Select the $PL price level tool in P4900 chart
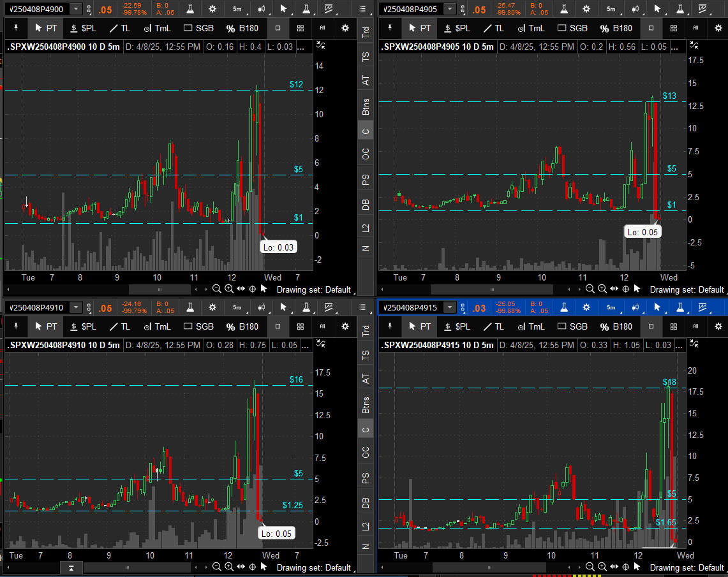 (84, 28)
